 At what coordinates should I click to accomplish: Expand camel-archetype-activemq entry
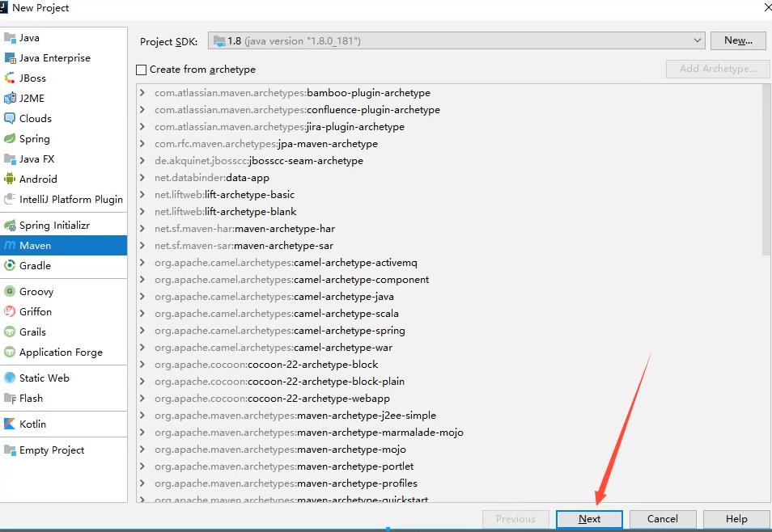pos(142,262)
